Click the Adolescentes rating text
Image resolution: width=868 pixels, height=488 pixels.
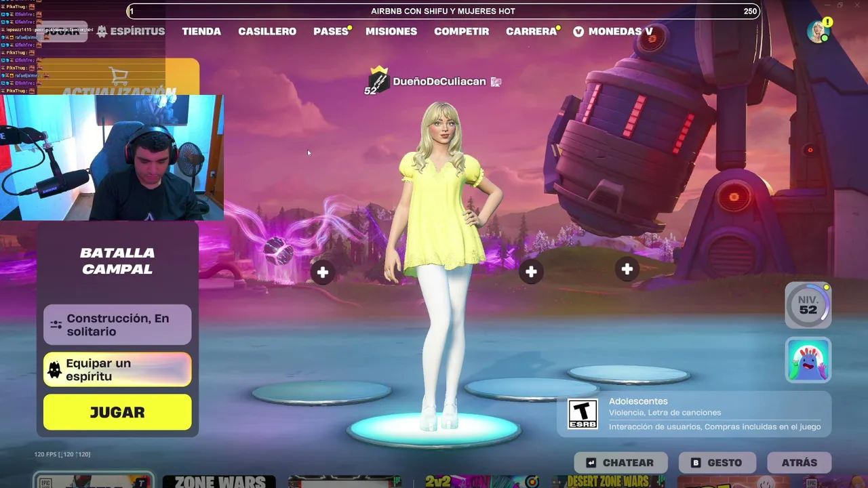coord(638,401)
